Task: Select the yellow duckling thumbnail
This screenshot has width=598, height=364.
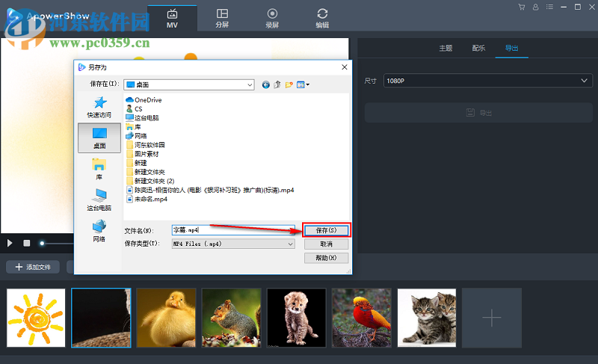Action: tap(166, 318)
